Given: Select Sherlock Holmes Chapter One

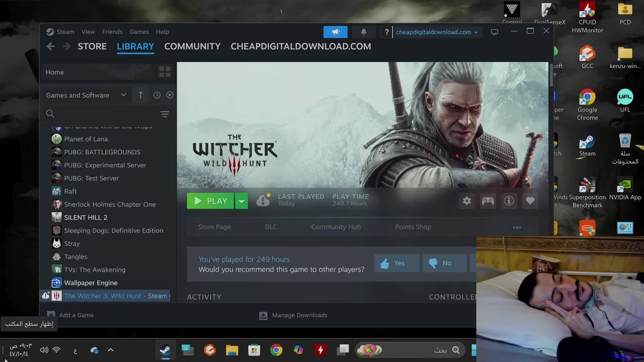Looking at the screenshot, I should pyautogui.click(x=110, y=204).
